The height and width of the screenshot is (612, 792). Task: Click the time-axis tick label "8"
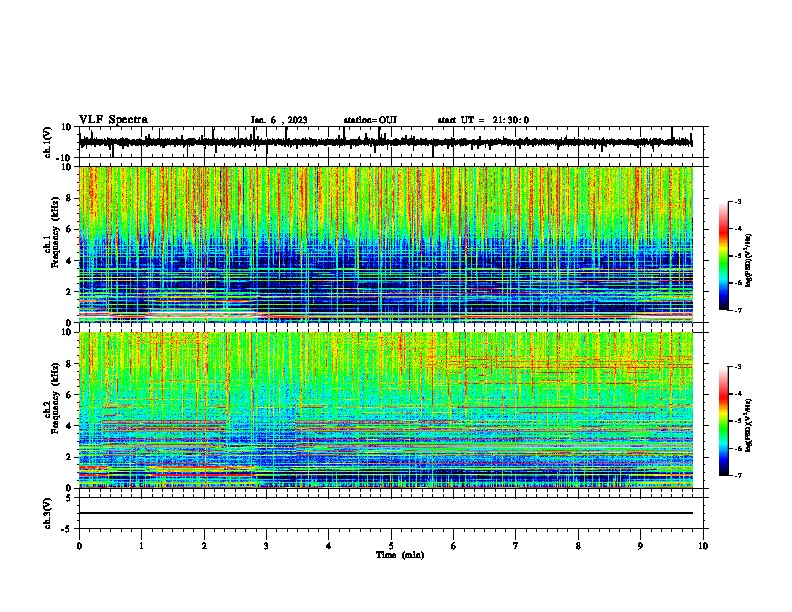[x=578, y=546]
